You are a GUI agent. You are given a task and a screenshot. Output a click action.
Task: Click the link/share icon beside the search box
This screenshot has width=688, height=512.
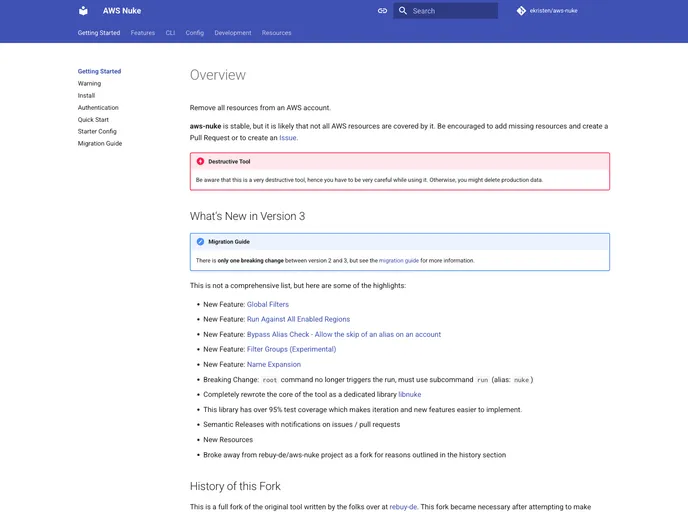click(382, 11)
